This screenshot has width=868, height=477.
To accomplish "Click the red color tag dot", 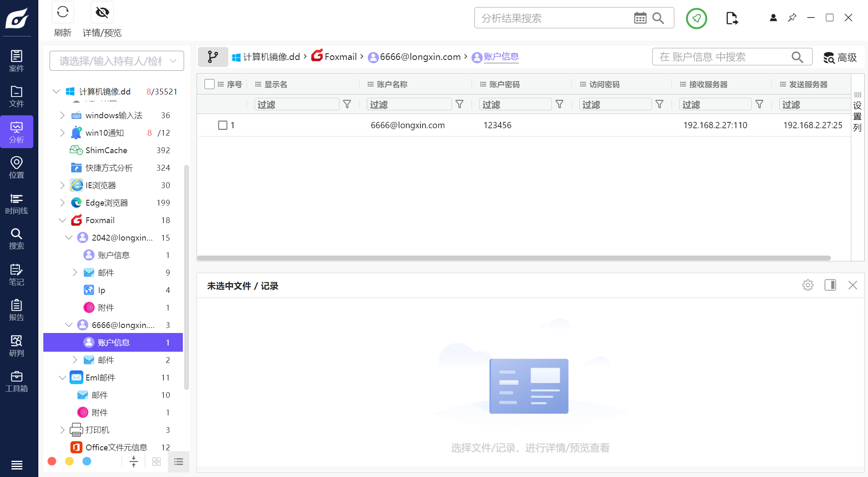I will click(52, 461).
